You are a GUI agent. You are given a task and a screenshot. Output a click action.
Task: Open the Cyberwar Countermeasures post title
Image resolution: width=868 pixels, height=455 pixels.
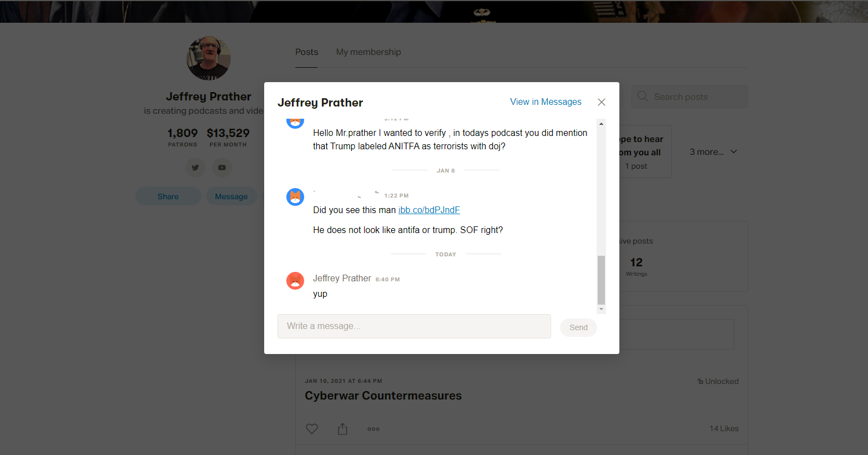pos(383,396)
